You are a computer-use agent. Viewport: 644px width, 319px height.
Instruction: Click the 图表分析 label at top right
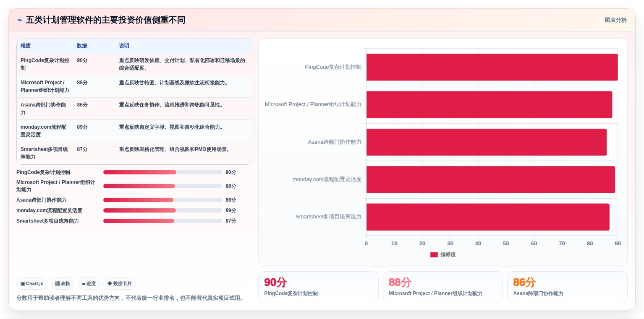tap(615, 20)
